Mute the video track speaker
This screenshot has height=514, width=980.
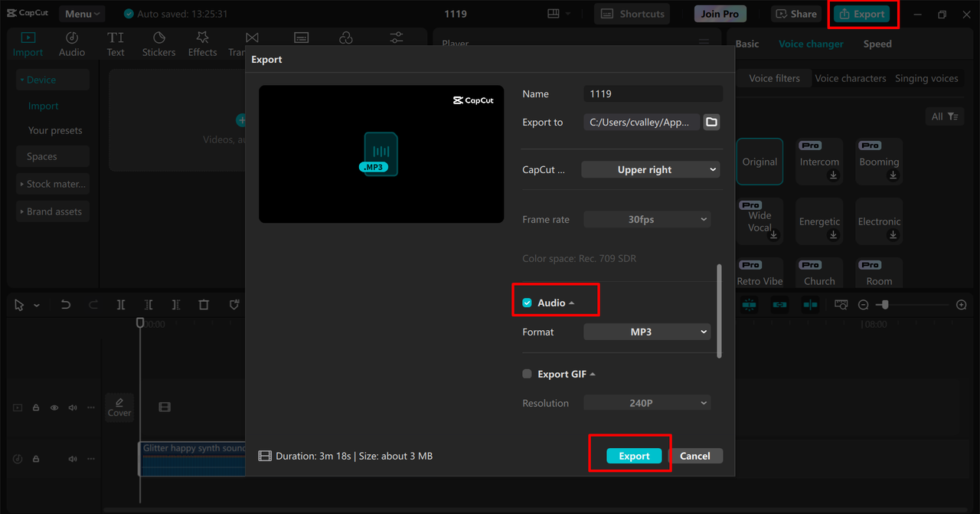(73, 408)
